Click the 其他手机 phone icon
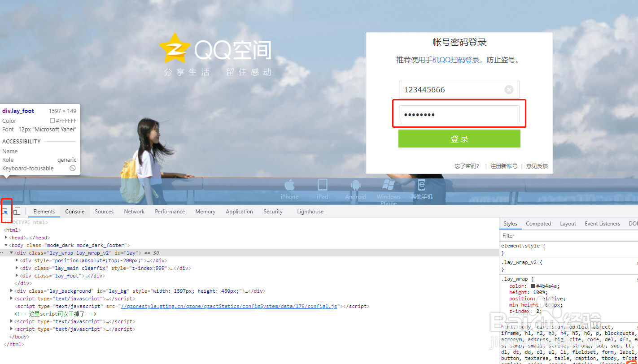638x364 pixels. click(421, 185)
